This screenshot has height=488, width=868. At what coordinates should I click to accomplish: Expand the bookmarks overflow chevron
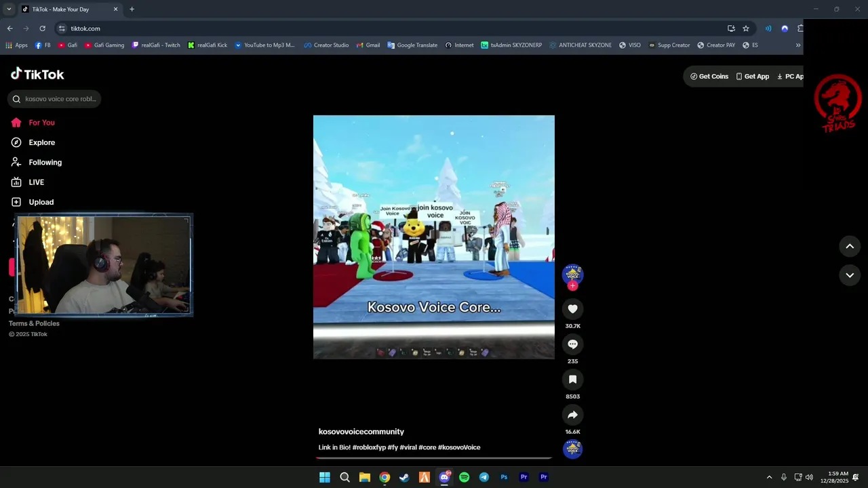[x=797, y=45]
